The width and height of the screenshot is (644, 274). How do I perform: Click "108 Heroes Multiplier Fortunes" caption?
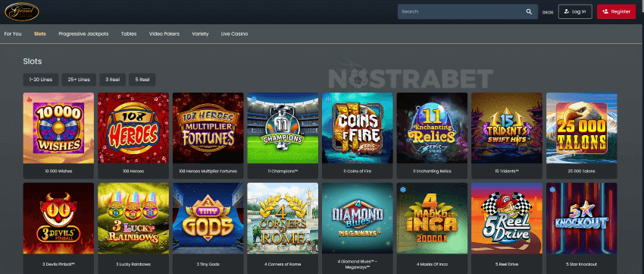click(x=208, y=171)
